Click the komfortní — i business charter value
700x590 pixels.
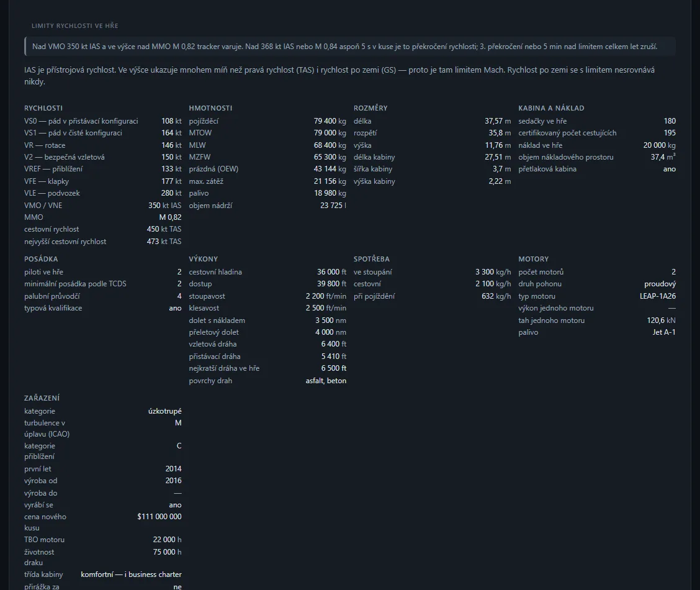tap(132, 574)
